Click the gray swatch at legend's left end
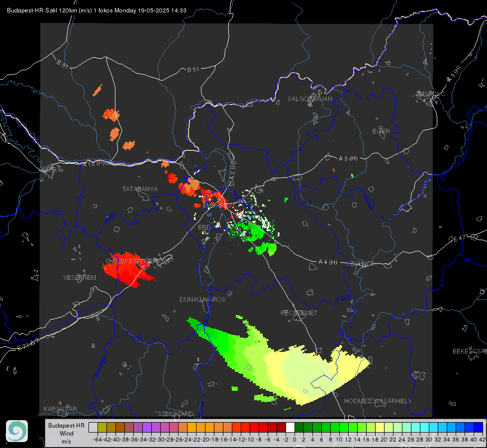The width and height of the screenshot is (487, 448). coord(93,428)
